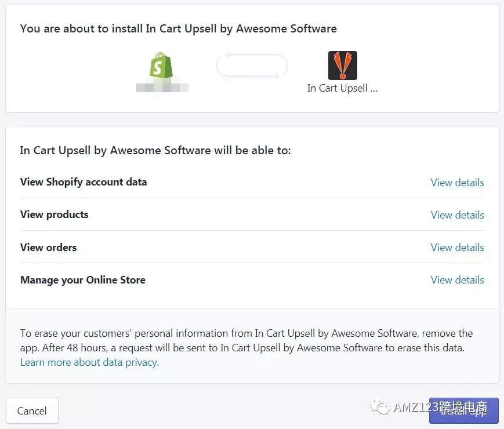
Task: Click the two-way sync arrows graphic
Action: pos(252,66)
